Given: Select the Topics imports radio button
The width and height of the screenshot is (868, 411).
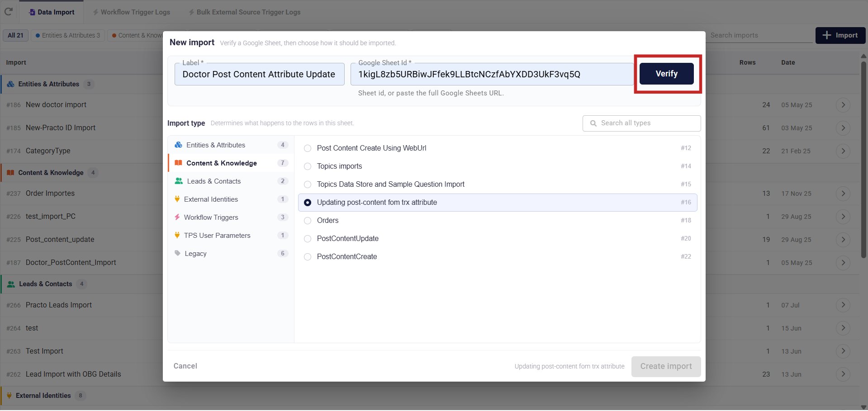Looking at the screenshot, I should (308, 166).
